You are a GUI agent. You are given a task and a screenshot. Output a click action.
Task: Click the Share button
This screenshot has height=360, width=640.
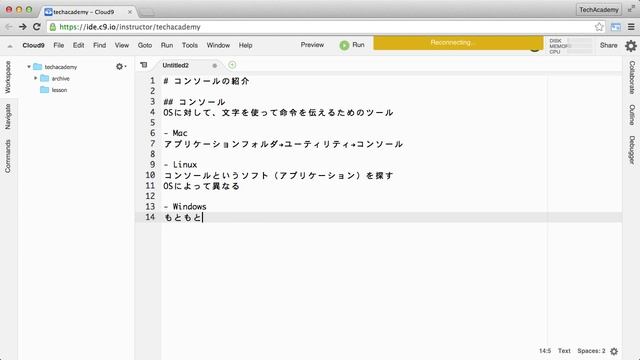click(609, 45)
